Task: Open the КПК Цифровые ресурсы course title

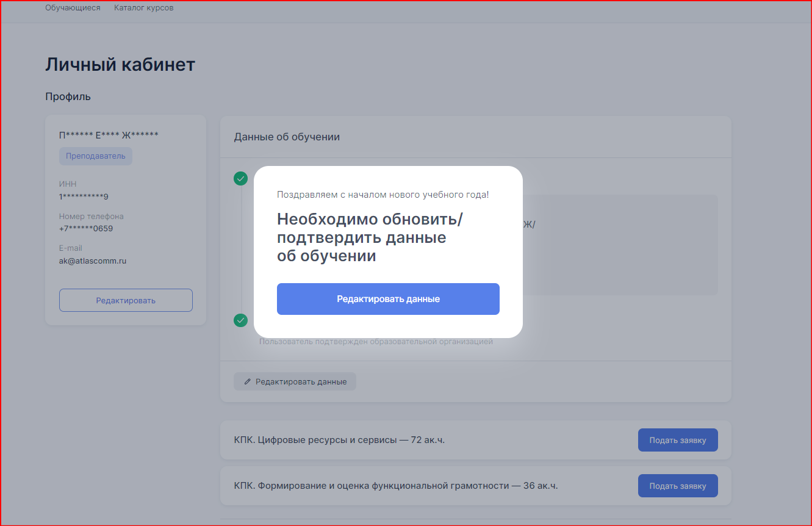Action: pos(339,439)
